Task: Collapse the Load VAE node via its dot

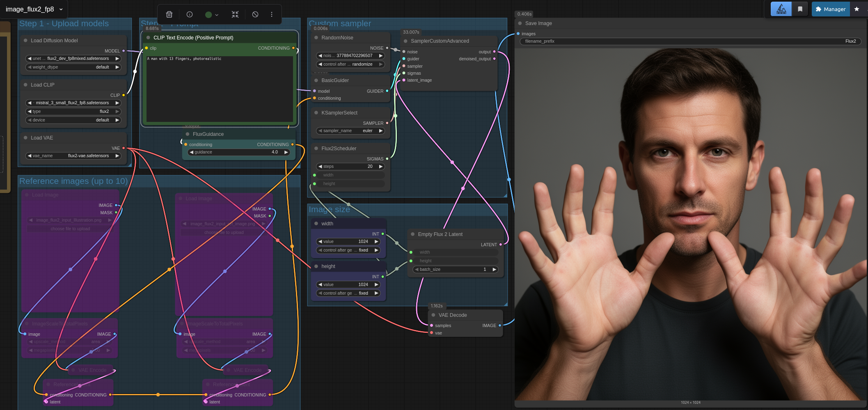Action: point(25,138)
